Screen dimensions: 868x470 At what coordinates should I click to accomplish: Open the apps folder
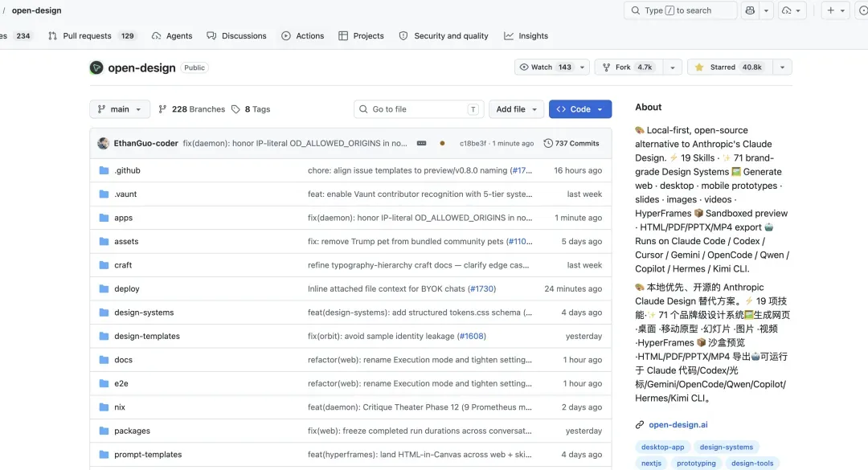coord(124,218)
